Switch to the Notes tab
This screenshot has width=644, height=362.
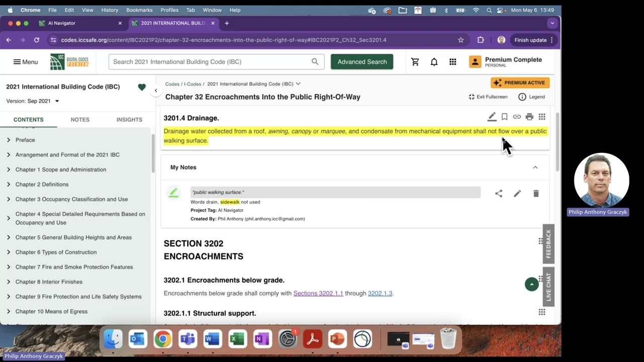80,120
